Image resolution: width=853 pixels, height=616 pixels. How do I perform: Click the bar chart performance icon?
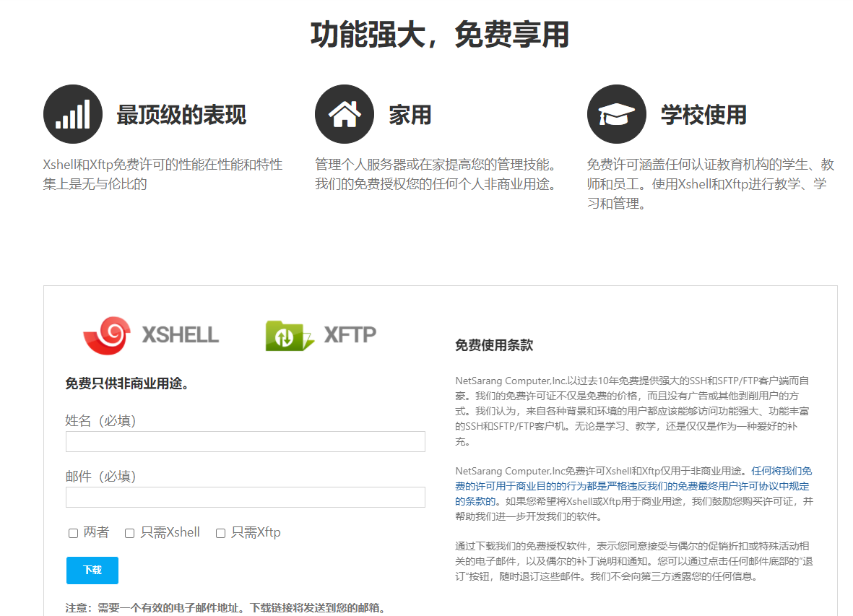tap(73, 114)
